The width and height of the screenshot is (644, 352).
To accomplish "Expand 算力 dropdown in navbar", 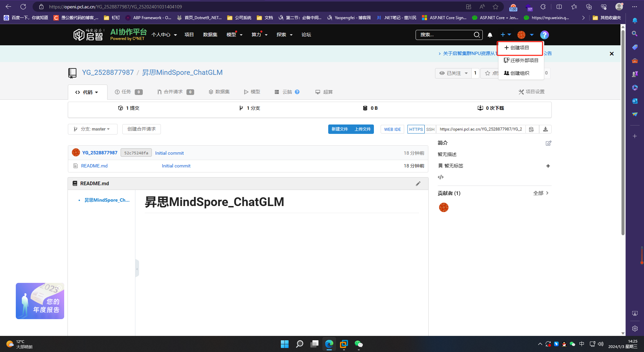I will tap(259, 35).
